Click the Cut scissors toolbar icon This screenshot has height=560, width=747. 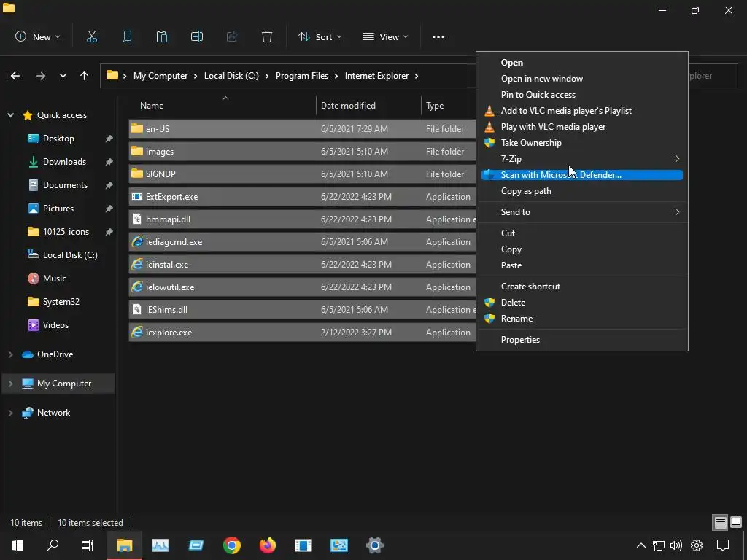coord(92,36)
